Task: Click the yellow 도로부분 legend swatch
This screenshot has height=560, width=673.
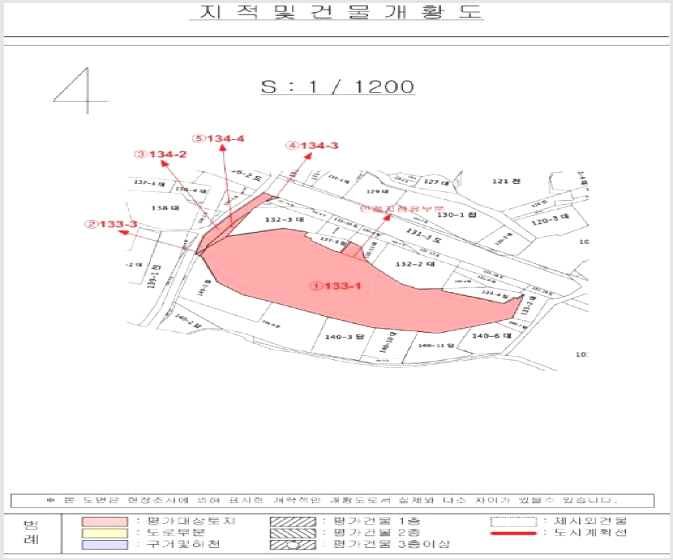Action: pos(105,533)
